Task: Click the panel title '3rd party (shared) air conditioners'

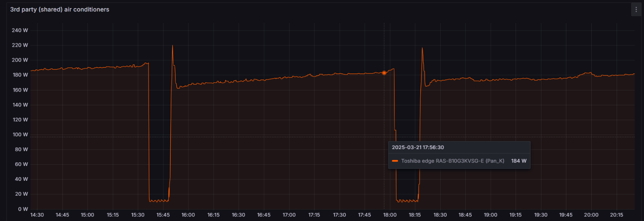Action: tap(60, 9)
